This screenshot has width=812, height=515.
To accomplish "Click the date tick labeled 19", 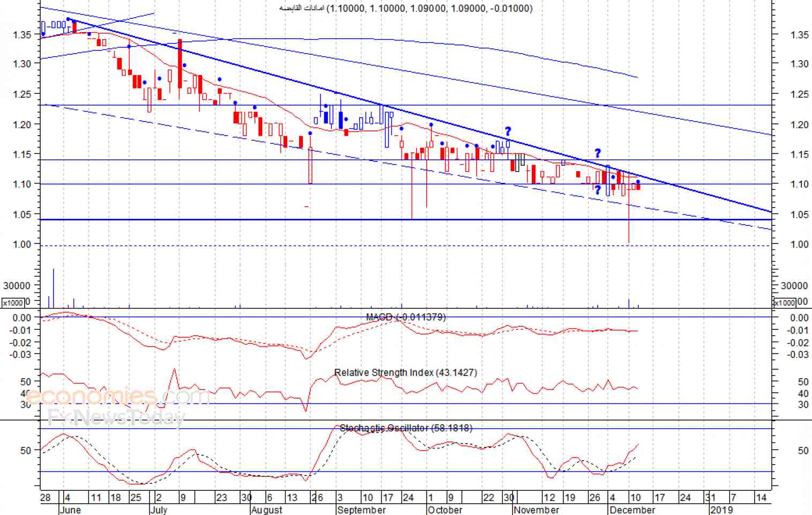I will pyautogui.click(x=570, y=497).
